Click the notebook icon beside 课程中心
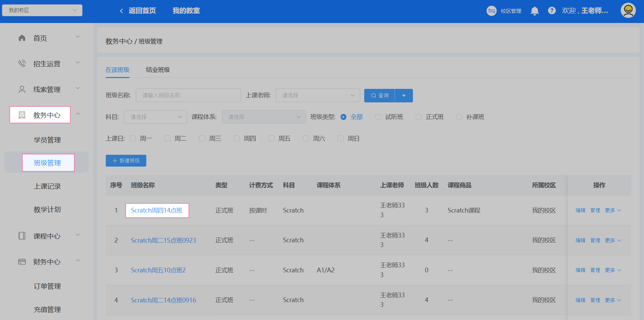Image resolution: width=644 pixels, height=320 pixels. point(22,236)
